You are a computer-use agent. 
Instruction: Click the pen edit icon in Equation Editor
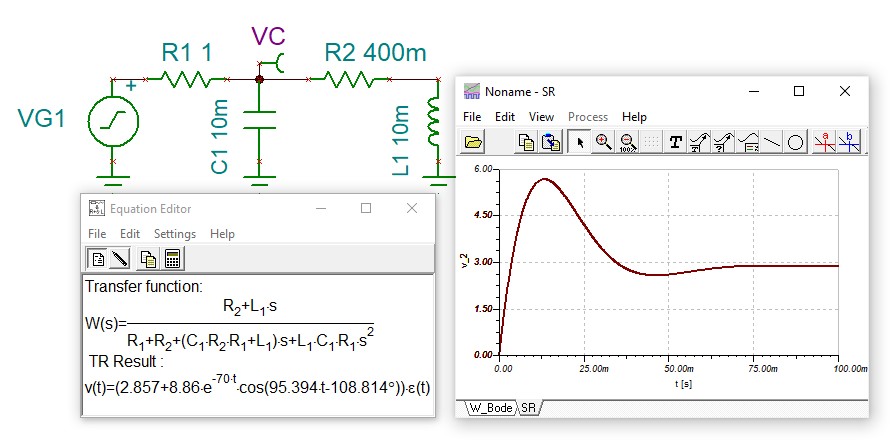coord(120,259)
